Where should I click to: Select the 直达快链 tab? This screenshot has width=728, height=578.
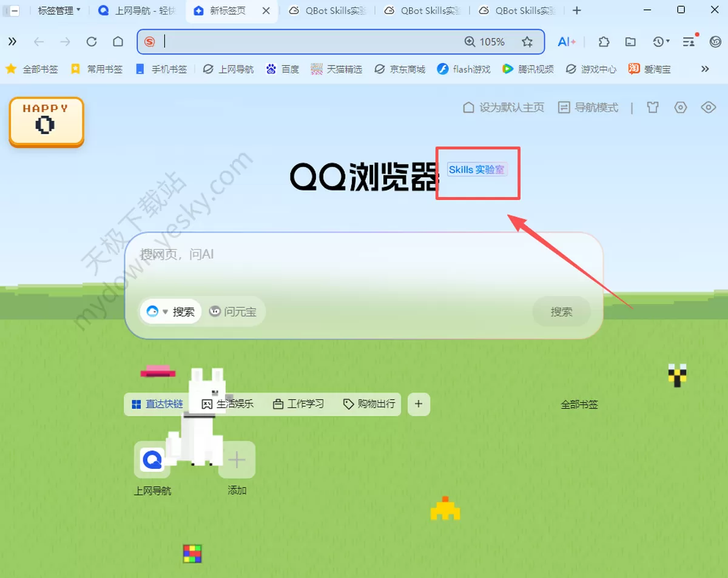[157, 404]
